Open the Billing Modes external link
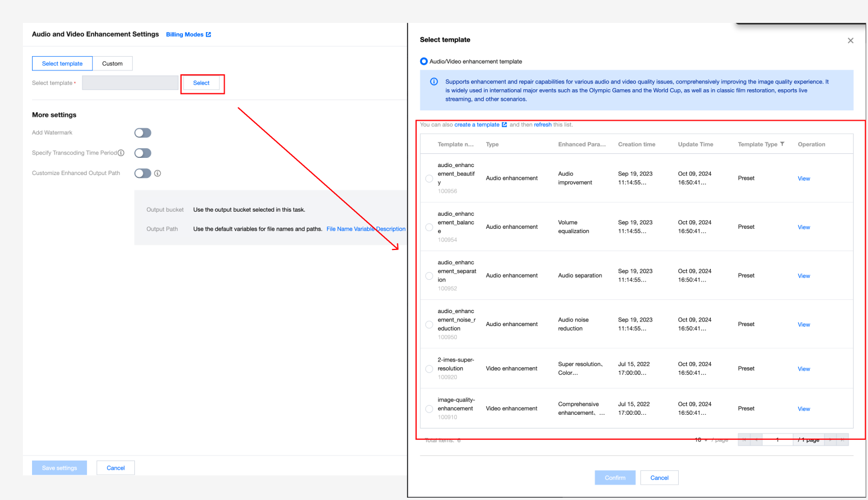Screen dimensions: 868x500 [x=188, y=34]
